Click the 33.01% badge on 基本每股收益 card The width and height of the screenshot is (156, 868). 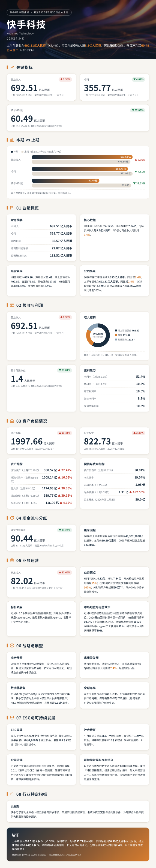65,370
